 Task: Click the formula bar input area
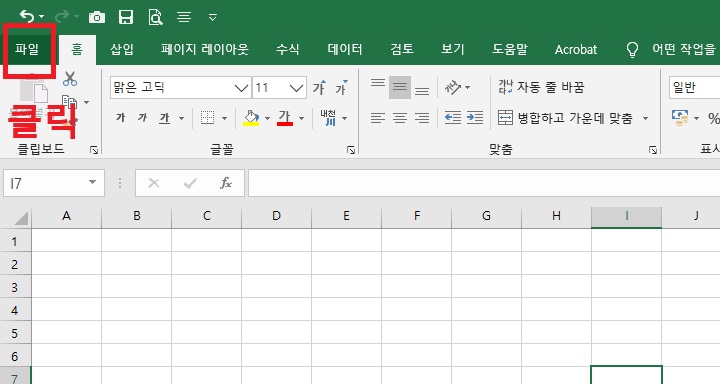(x=484, y=183)
